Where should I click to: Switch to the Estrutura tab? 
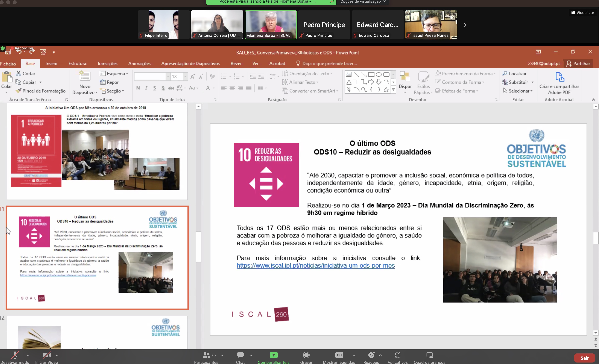[77, 63]
